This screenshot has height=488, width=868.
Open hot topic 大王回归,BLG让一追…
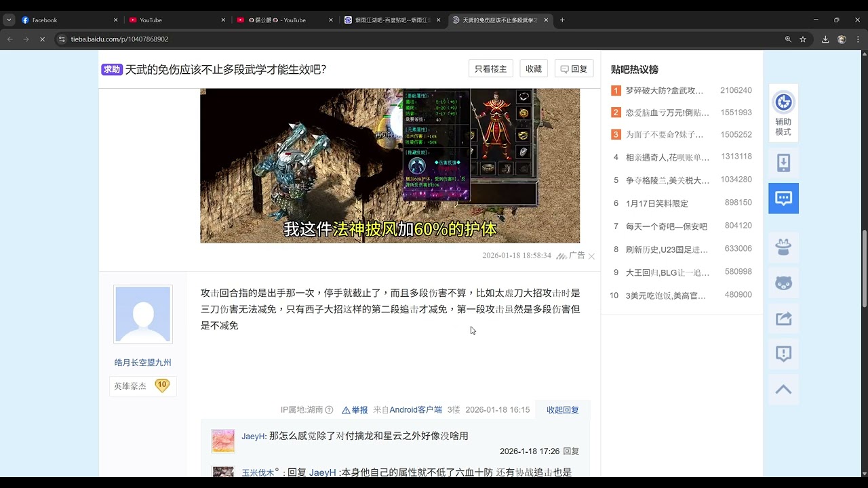[x=667, y=272]
